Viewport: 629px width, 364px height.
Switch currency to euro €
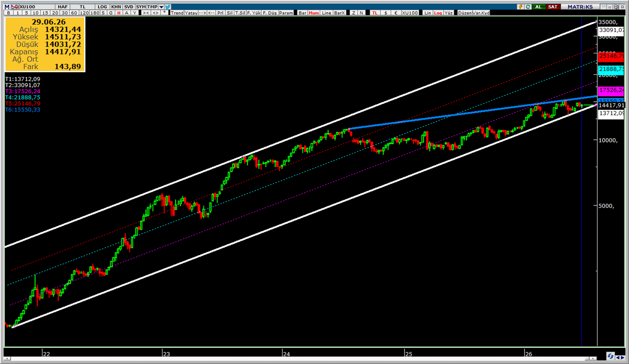396,13
